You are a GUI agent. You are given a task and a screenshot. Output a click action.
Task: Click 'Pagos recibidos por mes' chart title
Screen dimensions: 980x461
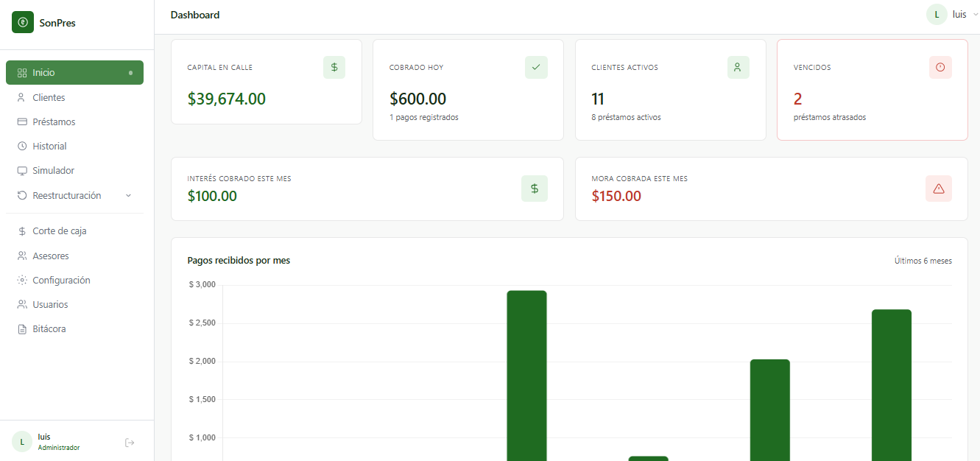tap(239, 261)
